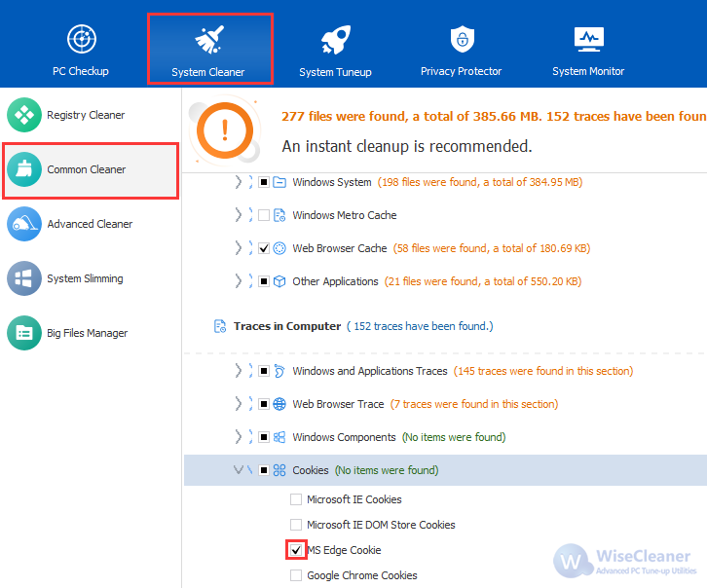Uncheck the MS Edge Cookie checkbox
The width and height of the screenshot is (707, 588).
coord(296,550)
